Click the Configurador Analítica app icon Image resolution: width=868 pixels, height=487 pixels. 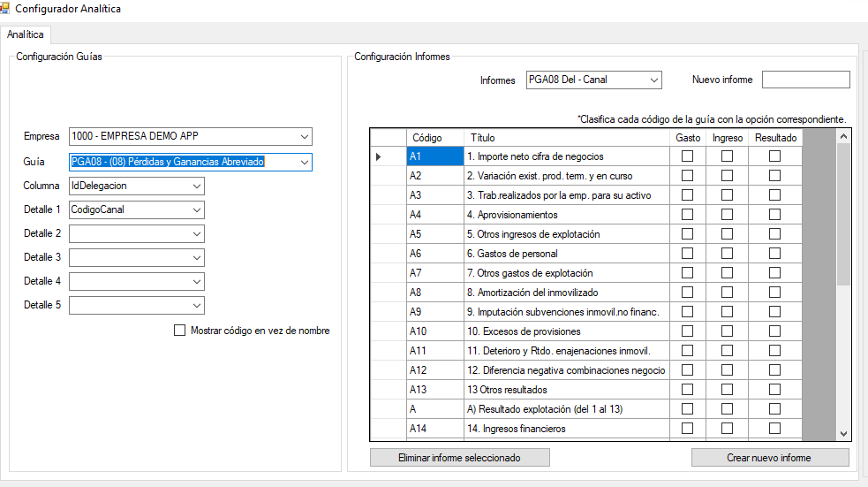pos(4,8)
